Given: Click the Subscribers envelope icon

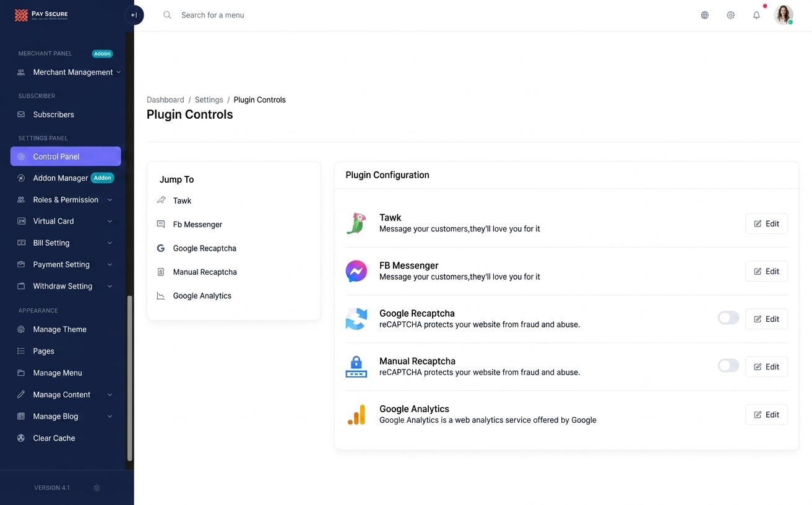Looking at the screenshot, I should (x=21, y=114).
